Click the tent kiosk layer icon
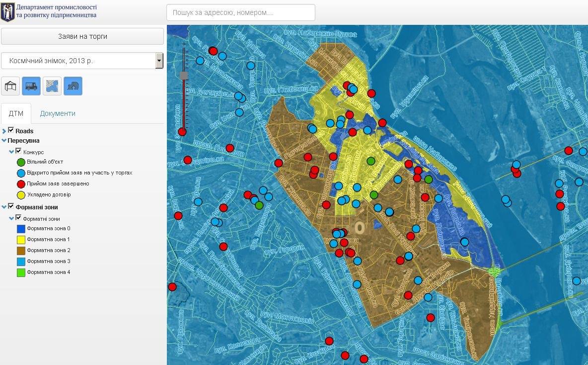This screenshot has width=588, height=365. (10, 86)
